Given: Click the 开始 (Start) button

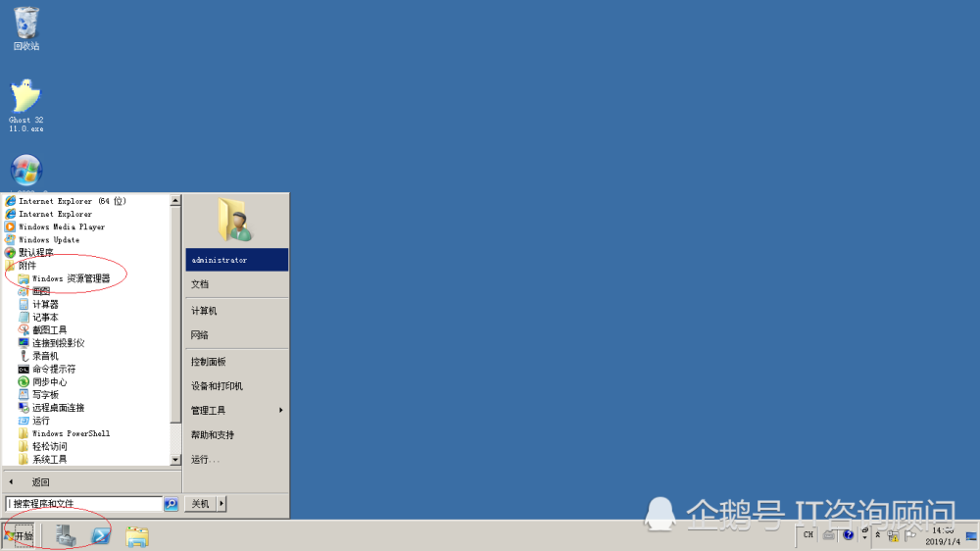Looking at the screenshot, I should (x=19, y=535).
